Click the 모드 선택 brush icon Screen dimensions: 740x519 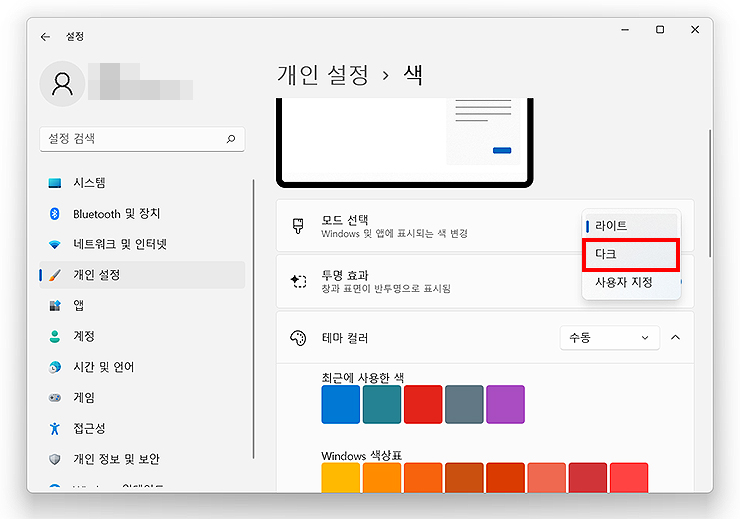pos(298,226)
